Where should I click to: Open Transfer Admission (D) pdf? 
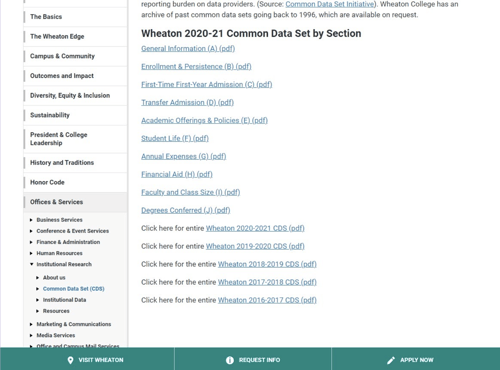tap(187, 103)
